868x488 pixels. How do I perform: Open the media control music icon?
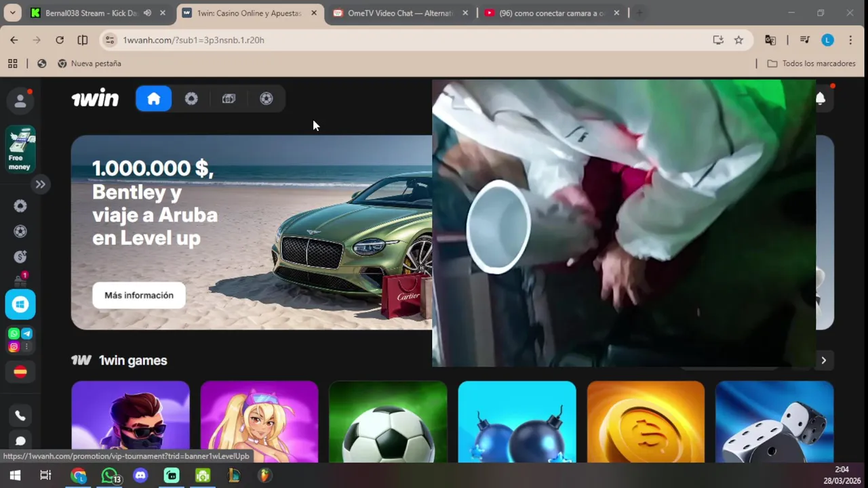[x=805, y=40]
